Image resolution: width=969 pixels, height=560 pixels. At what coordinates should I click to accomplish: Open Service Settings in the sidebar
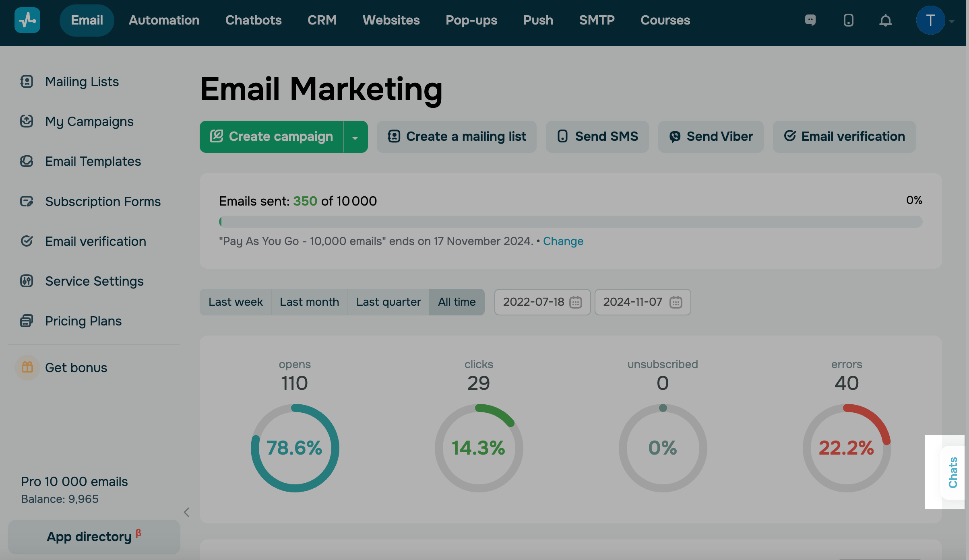(94, 281)
